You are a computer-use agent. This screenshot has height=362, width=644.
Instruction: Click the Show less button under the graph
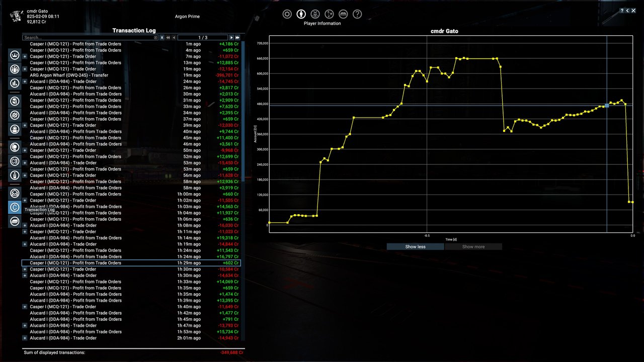pos(415,247)
